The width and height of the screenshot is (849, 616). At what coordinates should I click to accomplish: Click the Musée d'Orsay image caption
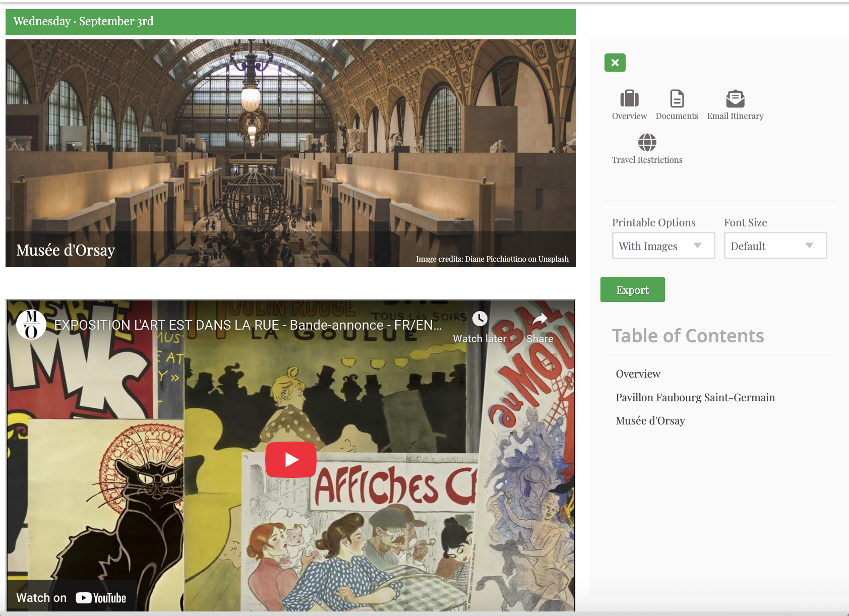(x=66, y=250)
